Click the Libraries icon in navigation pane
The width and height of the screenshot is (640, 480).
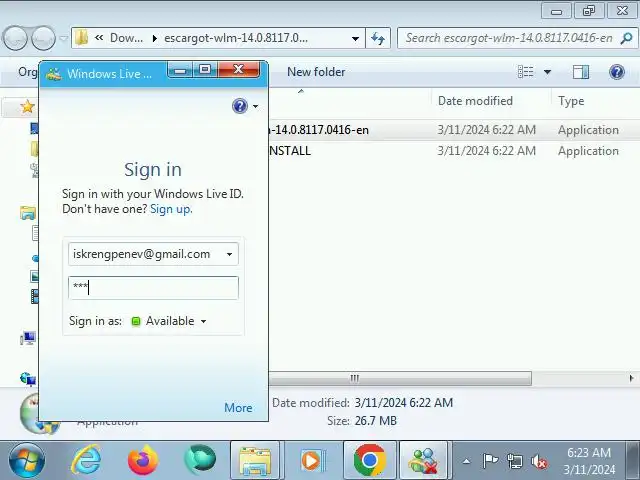point(28,213)
